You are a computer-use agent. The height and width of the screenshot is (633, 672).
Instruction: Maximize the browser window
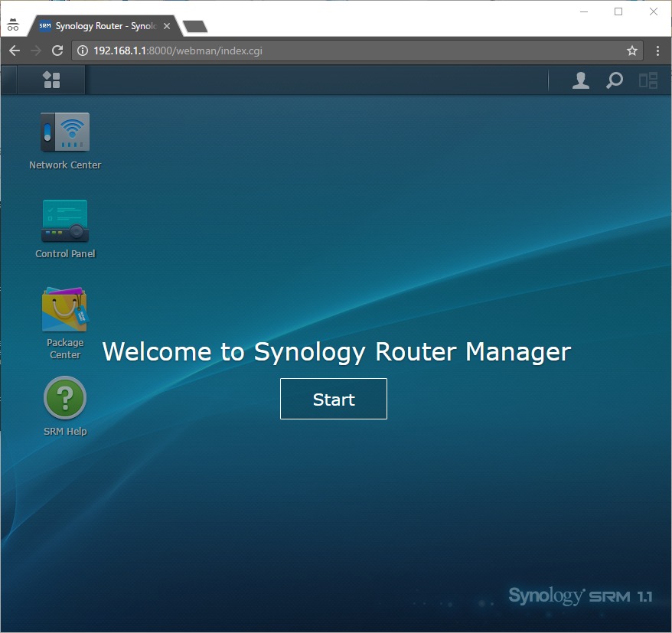point(618,11)
